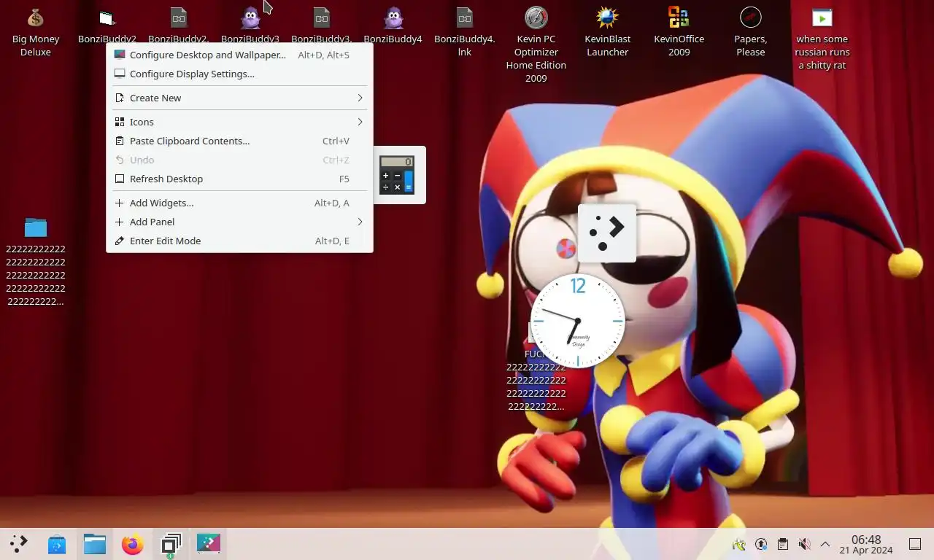
Task: Select the KevinOffice 2009 desktop icon
Action: click(x=679, y=17)
